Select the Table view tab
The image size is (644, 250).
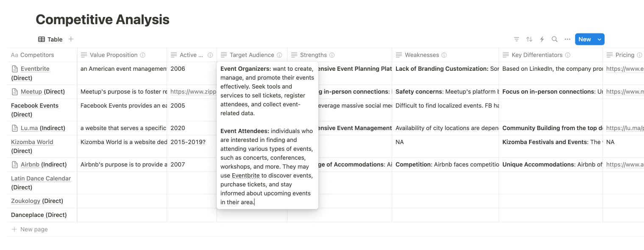coord(50,39)
